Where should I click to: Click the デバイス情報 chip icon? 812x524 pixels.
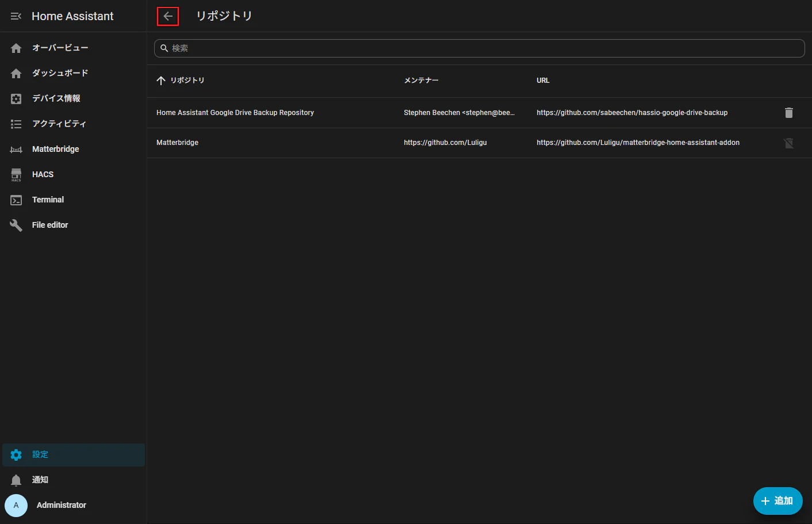pos(16,99)
